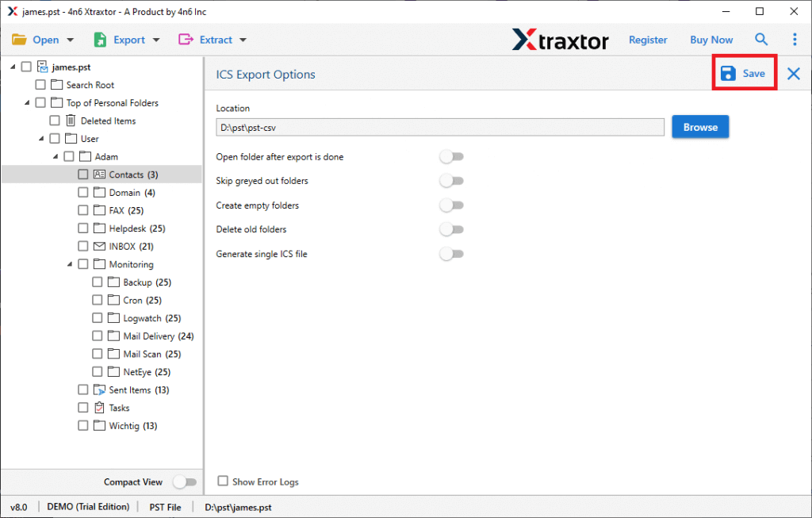Click the Monitoring folder icon
This screenshot has height=518, width=812.
99,264
